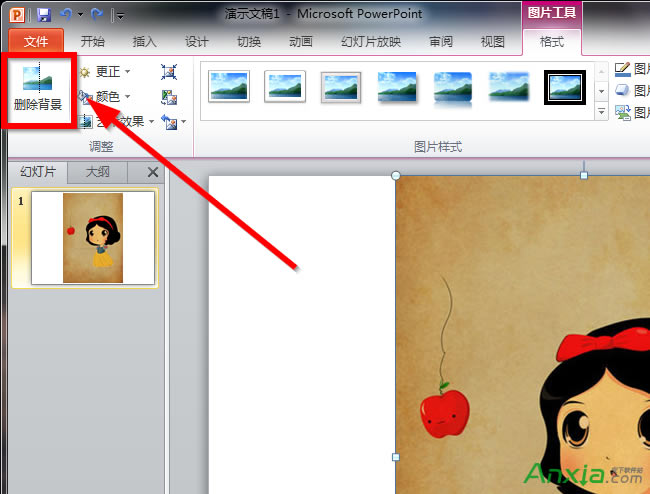650x494 pixels.
Task: Switch to the Insert (插入) tab
Action: [x=144, y=41]
